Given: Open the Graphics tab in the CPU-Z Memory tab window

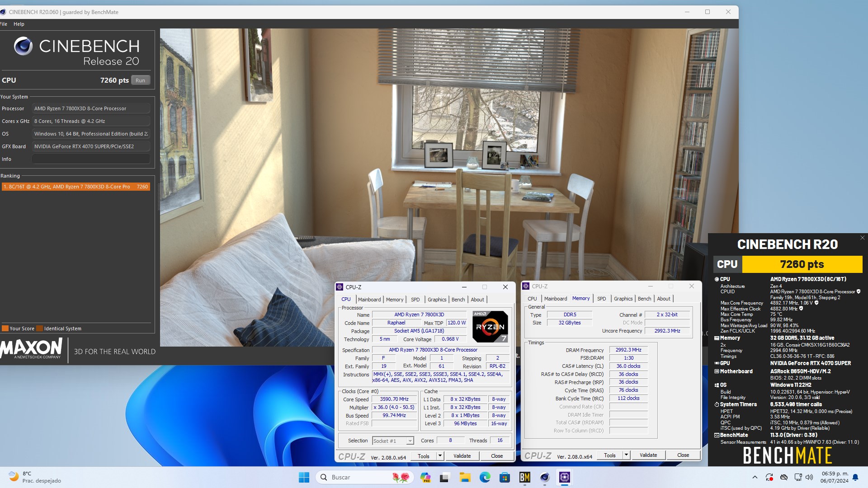Looking at the screenshot, I should (x=623, y=299).
